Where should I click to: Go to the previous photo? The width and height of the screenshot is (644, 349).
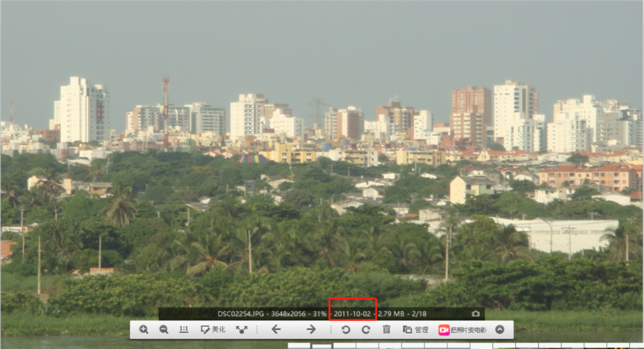(x=276, y=329)
